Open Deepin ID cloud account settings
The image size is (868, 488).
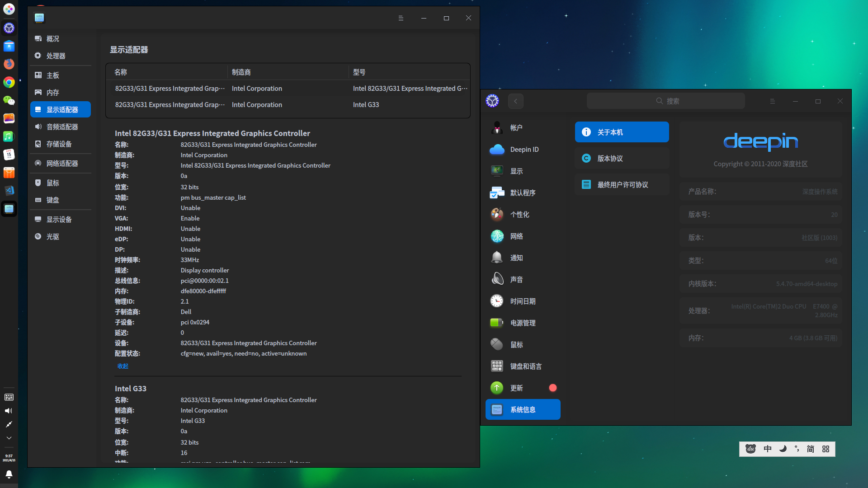click(524, 150)
